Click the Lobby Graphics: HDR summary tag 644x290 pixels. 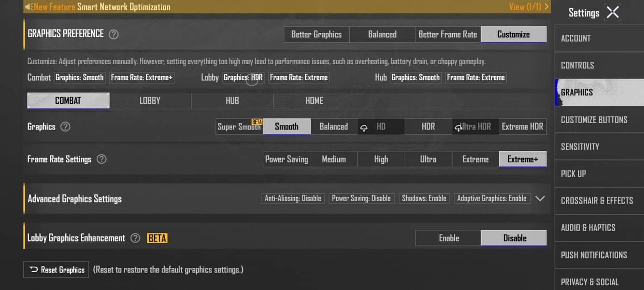coord(243,77)
